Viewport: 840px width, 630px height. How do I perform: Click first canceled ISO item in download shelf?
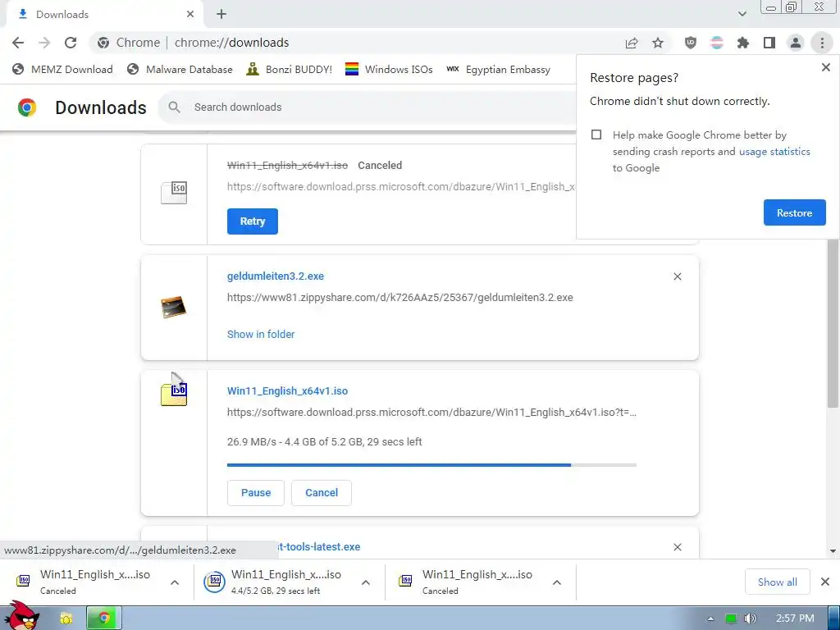click(x=84, y=582)
